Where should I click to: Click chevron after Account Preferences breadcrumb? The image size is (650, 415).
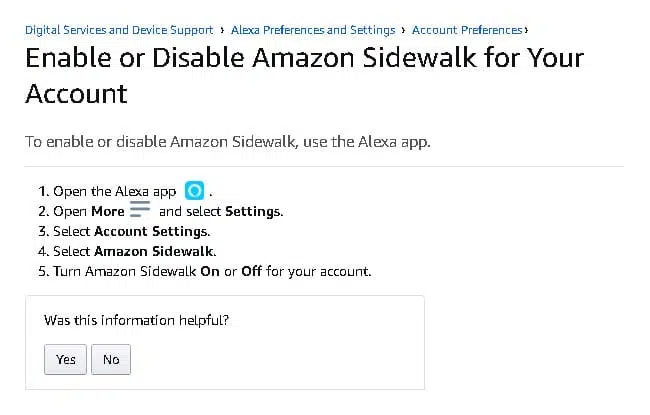pos(526,30)
